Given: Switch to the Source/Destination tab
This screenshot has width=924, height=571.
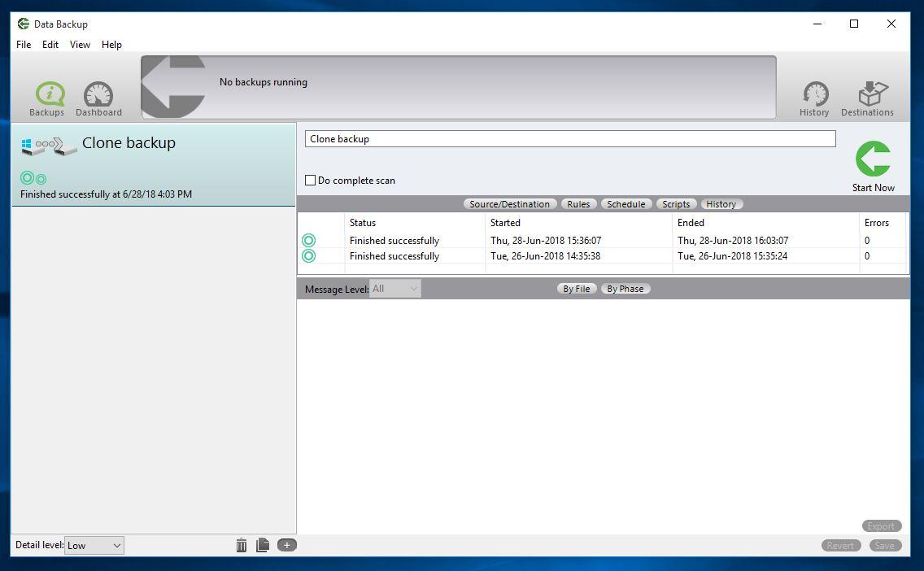Looking at the screenshot, I should coord(509,204).
